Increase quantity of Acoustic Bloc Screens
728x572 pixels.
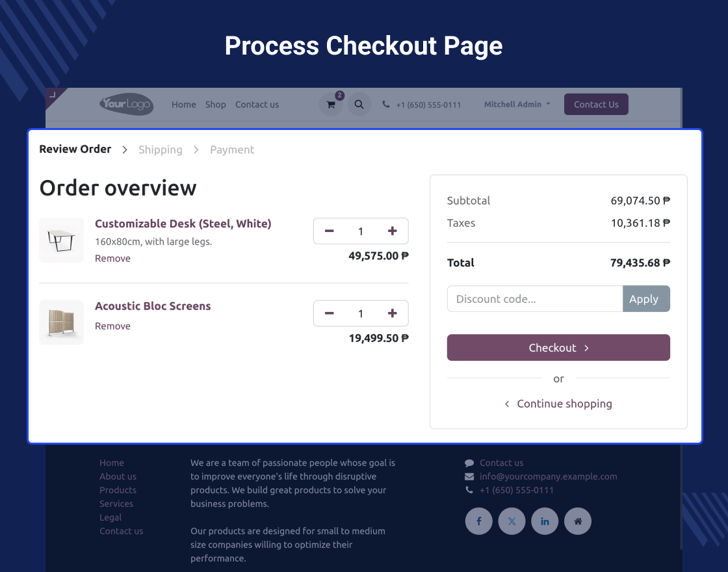(x=393, y=313)
